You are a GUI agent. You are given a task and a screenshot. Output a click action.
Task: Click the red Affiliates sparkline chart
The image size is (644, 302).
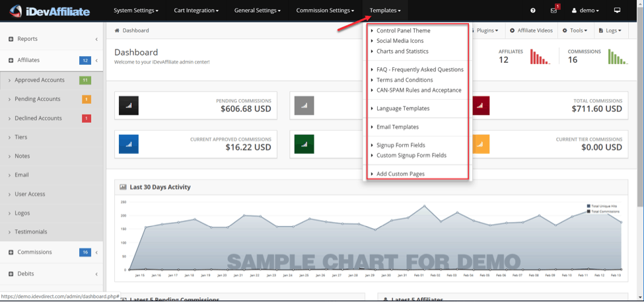[x=540, y=57]
